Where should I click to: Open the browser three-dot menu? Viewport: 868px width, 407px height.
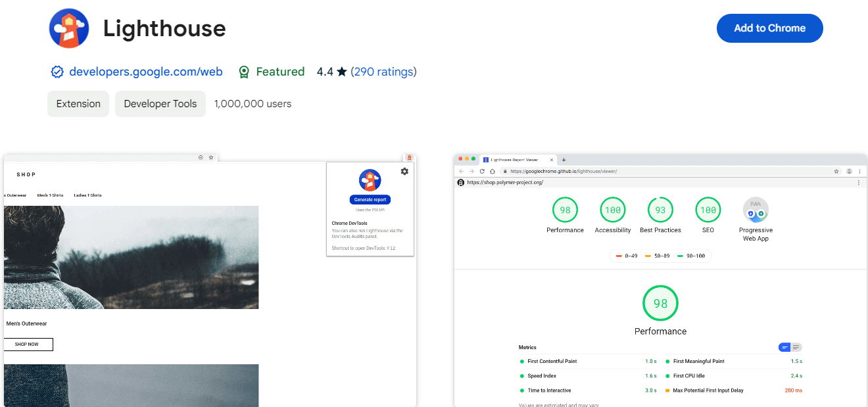[859, 170]
